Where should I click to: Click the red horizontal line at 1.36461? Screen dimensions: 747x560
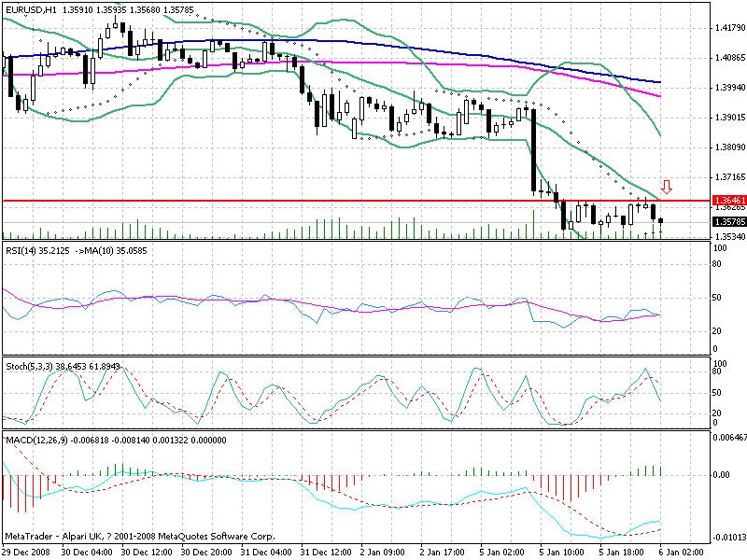tap(357, 201)
